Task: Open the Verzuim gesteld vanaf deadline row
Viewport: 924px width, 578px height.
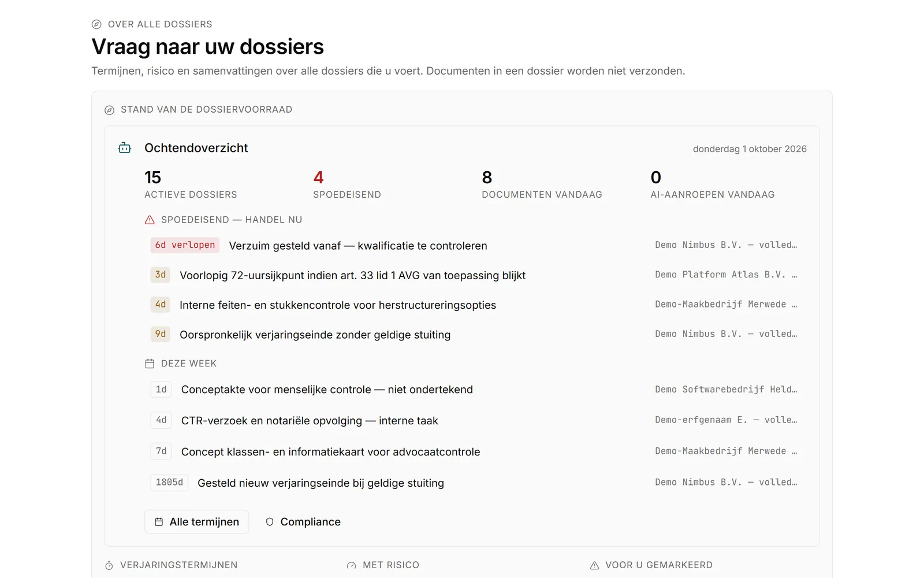Action: (474, 246)
